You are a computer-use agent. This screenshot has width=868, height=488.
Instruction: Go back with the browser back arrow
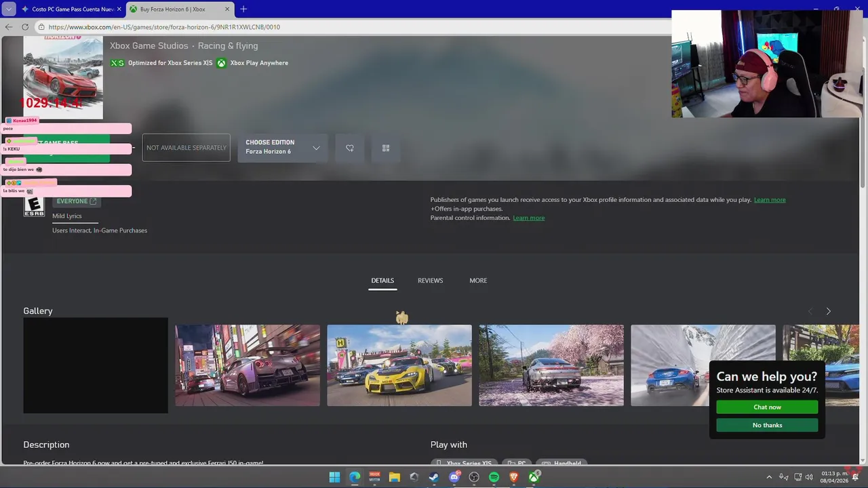click(9, 27)
